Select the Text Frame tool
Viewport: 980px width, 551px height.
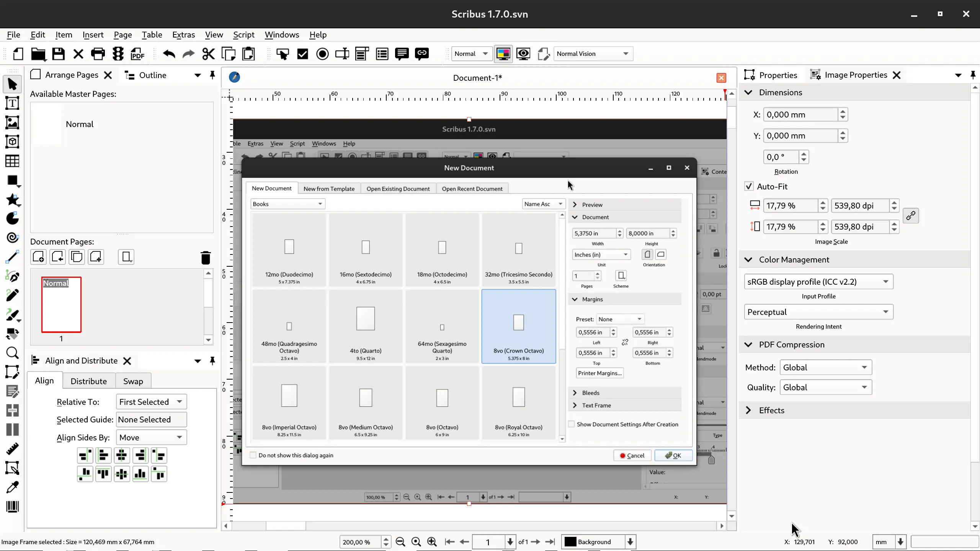coord(12,103)
